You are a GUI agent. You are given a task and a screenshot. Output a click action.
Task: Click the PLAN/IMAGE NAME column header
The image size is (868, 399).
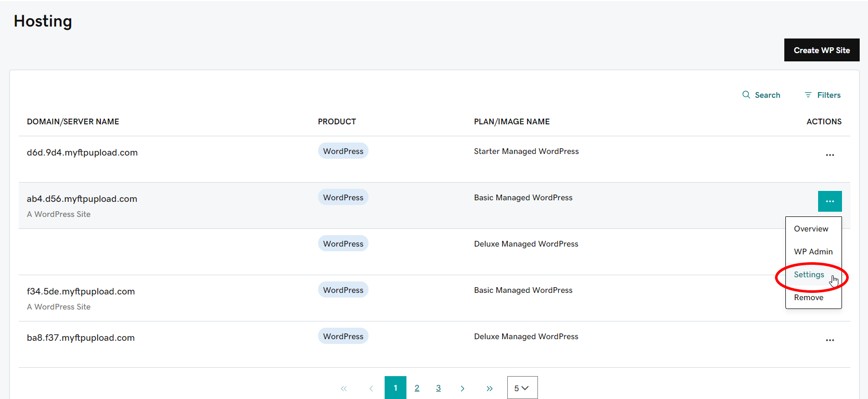point(511,122)
